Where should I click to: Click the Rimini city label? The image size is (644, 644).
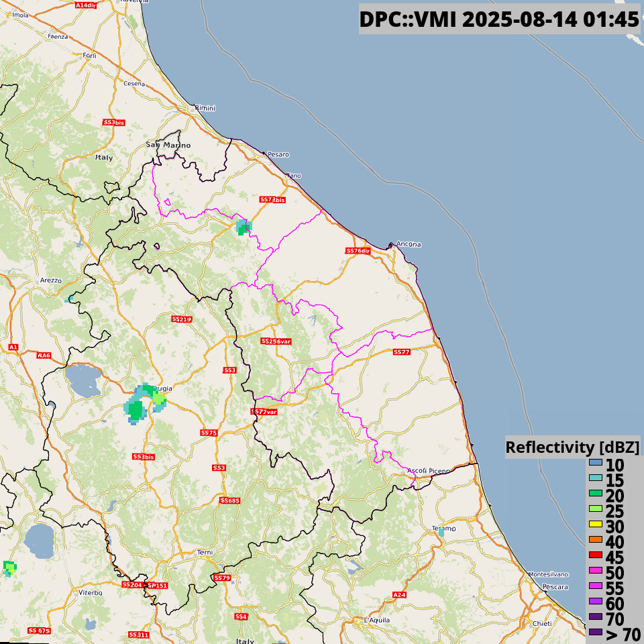205,108
